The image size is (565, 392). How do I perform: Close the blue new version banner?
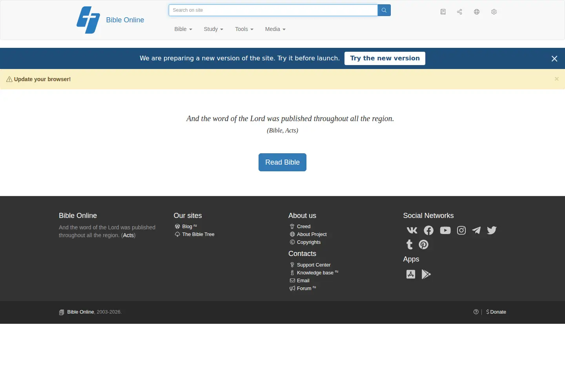(554, 58)
